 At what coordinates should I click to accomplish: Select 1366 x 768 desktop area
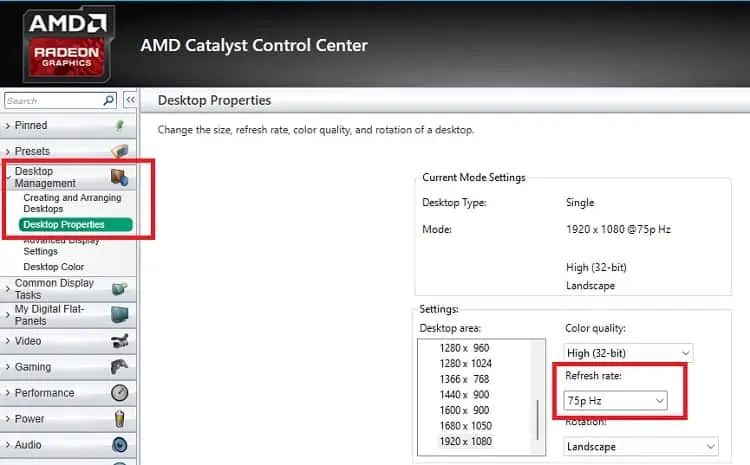coord(464,379)
